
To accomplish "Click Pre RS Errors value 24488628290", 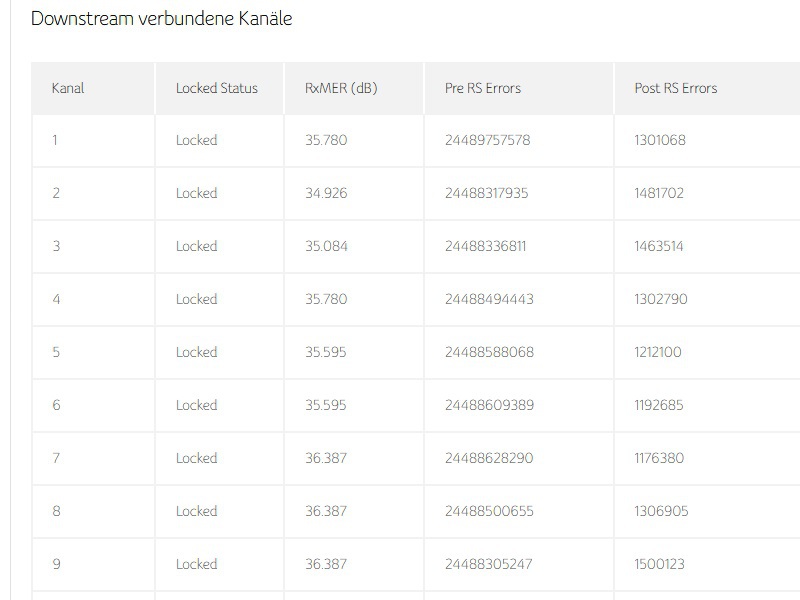I will click(488, 458).
